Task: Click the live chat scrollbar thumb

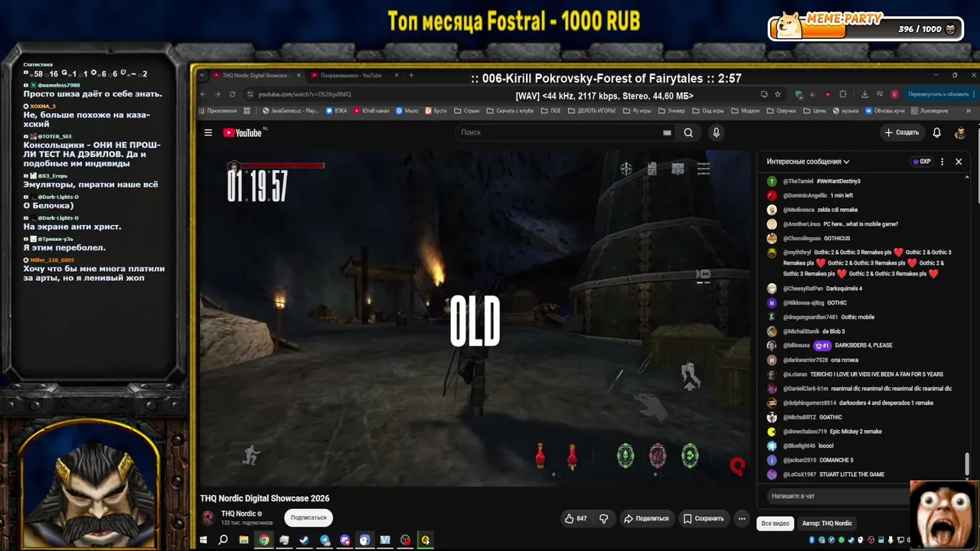Action: pyautogui.click(x=967, y=464)
